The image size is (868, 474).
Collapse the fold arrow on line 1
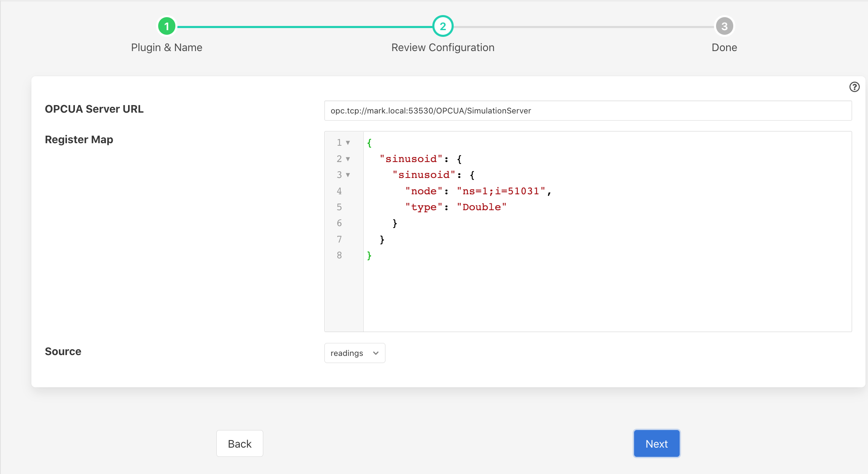(x=348, y=143)
